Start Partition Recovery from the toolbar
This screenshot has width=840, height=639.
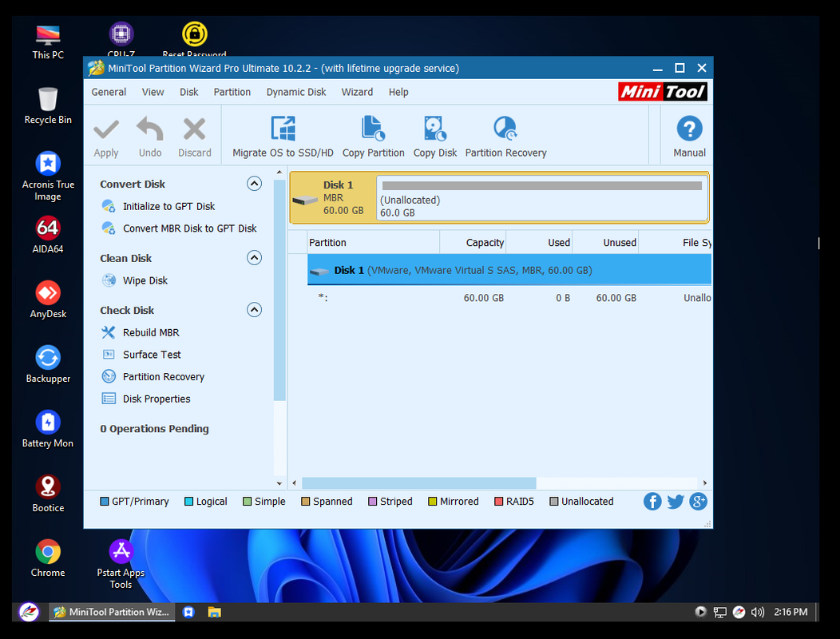tap(505, 137)
